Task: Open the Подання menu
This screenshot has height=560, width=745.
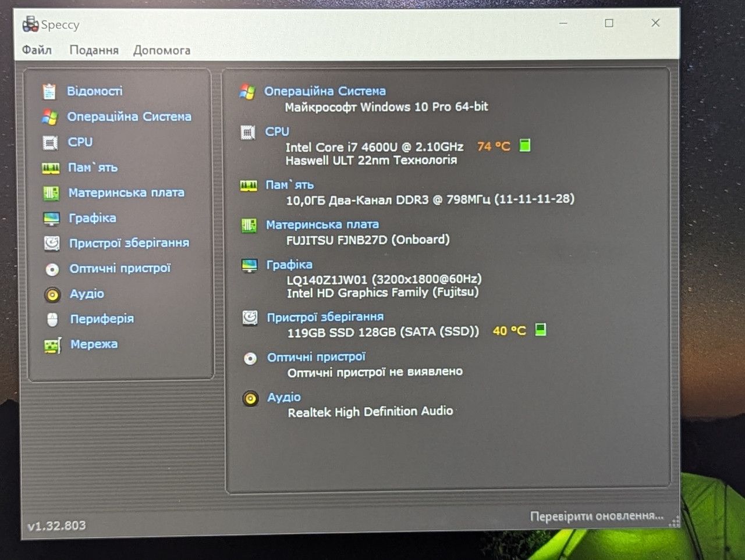Action: (x=94, y=51)
